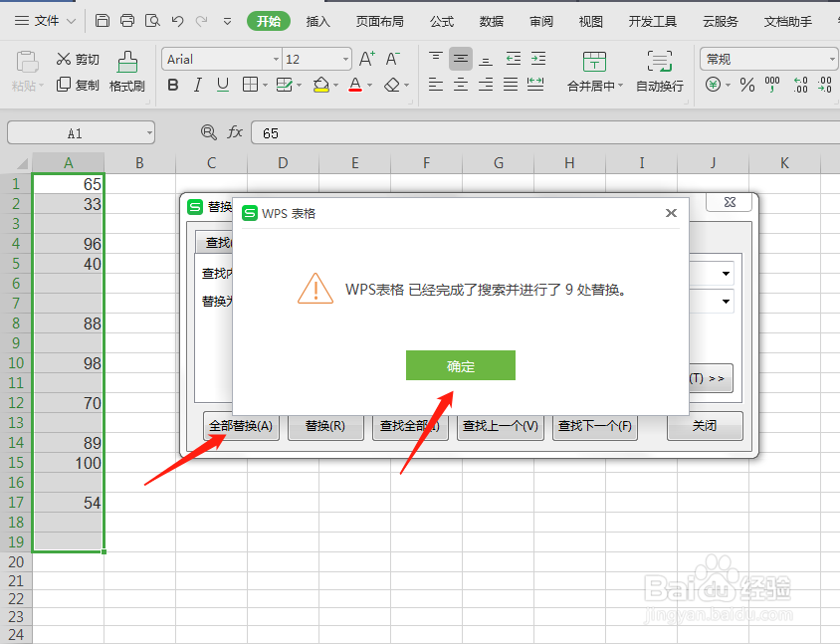Click 全部替换(A) in replace dialog
The image size is (840, 644).
point(241,426)
